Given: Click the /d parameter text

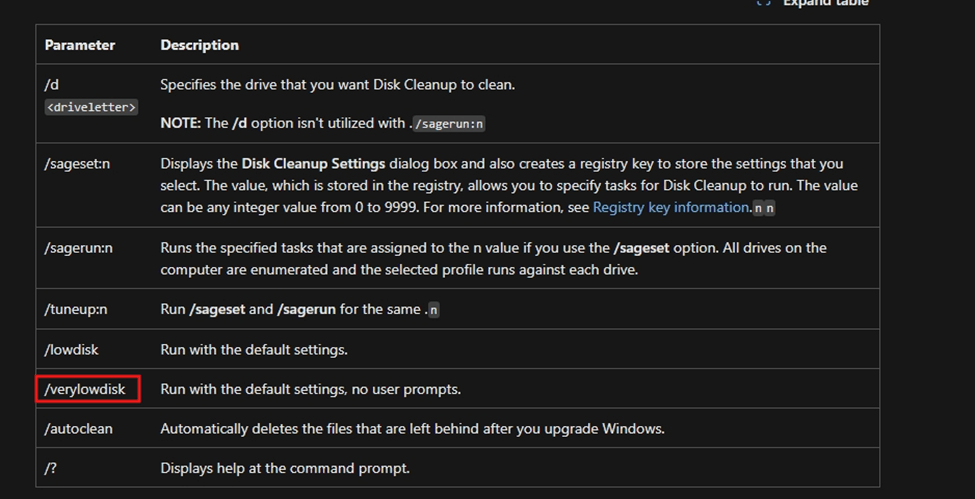Looking at the screenshot, I should click(51, 85).
